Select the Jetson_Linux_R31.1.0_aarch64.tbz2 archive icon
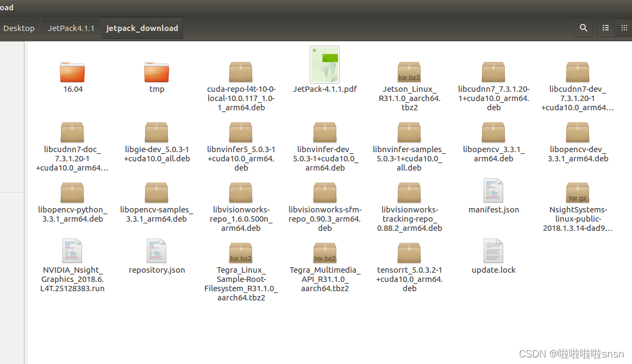 (409, 72)
